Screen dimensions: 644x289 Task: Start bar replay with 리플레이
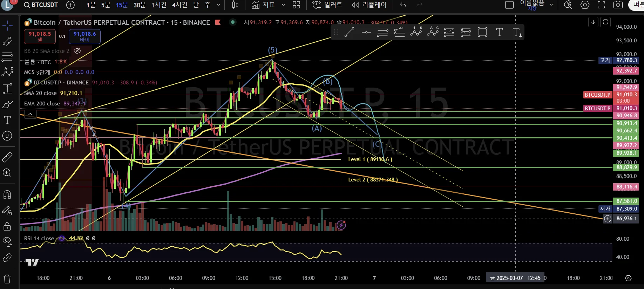click(x=369, y=5)
